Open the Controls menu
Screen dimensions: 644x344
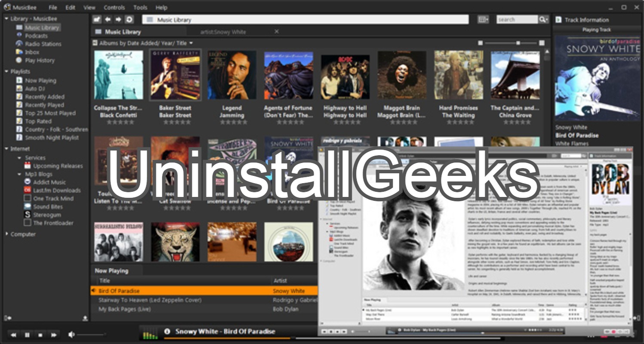point(114,7)
